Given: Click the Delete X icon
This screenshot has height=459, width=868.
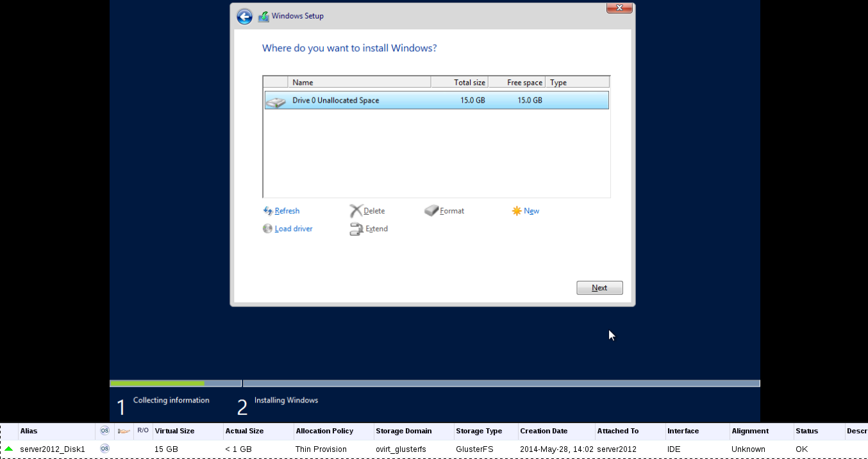Looking at the screenshot, I should coord(356,211).
